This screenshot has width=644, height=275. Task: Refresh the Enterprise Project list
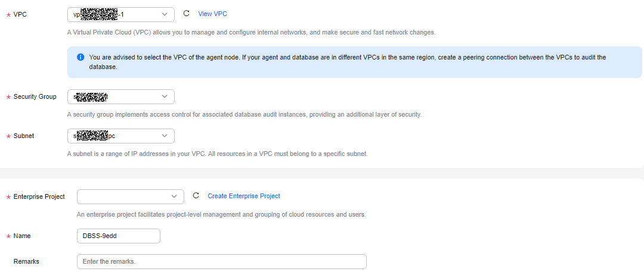click(x=196, y=195)
